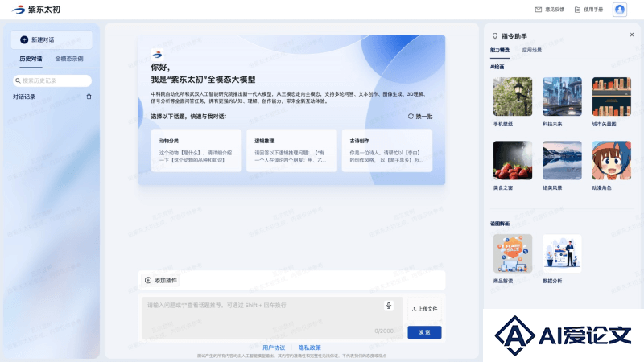Screen dimensions: 644x362
Task: Choose the 绝美风景 landscape thumbnail
Action: (x=562, y=160)
